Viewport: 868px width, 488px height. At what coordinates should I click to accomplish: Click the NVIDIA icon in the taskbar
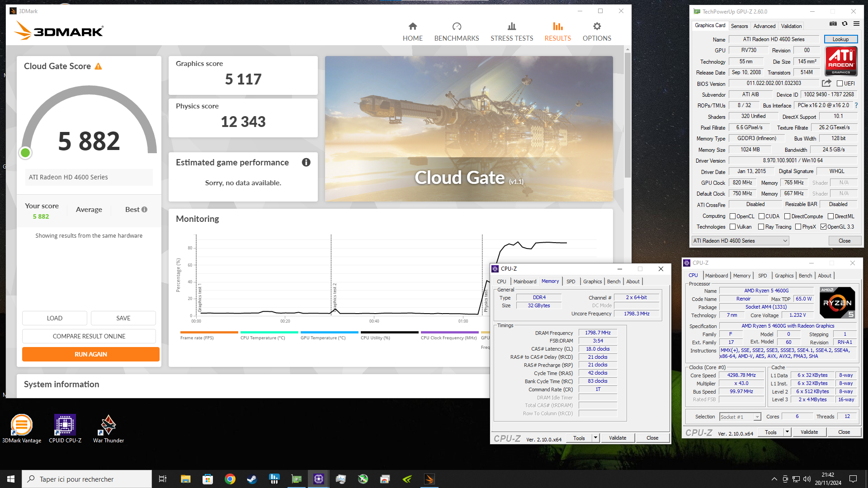pyautogui.click(x=407, y=479)
